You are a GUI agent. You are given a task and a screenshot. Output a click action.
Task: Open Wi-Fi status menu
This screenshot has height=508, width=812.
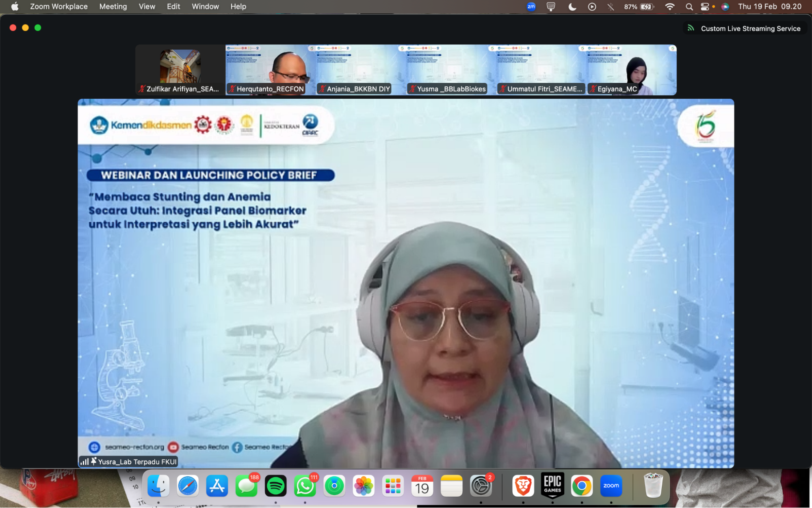[x=669, y=7]
